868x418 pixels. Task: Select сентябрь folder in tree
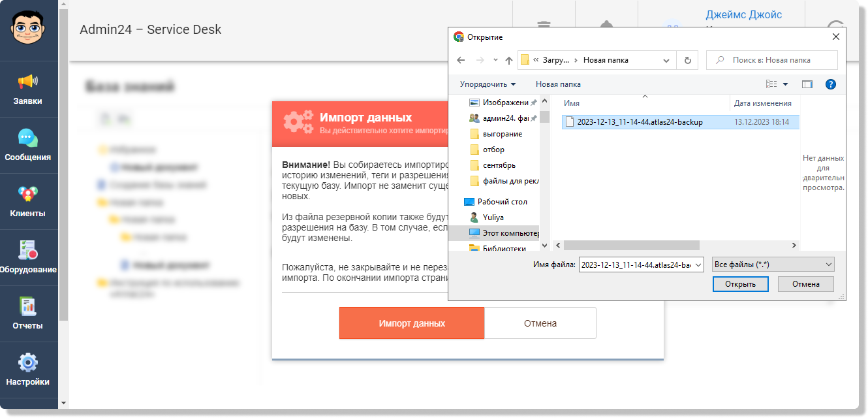point(494,165)
